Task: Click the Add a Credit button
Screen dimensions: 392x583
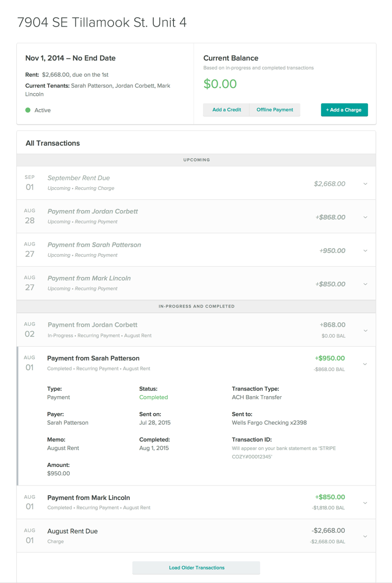Action: pos(227,110)
